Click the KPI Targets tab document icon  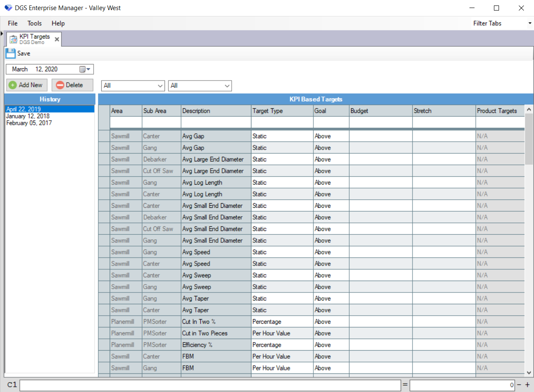13,38
